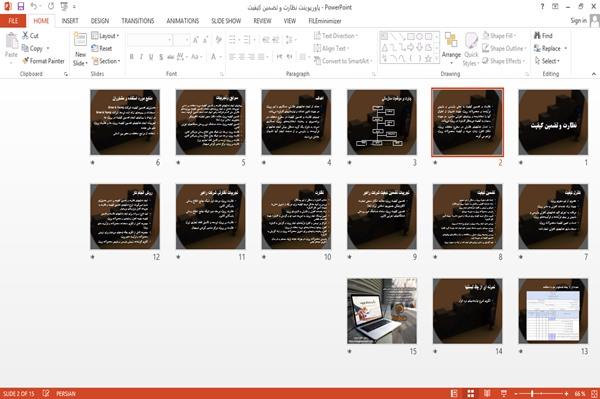Click the 66% zoom level

coord(580,393)
